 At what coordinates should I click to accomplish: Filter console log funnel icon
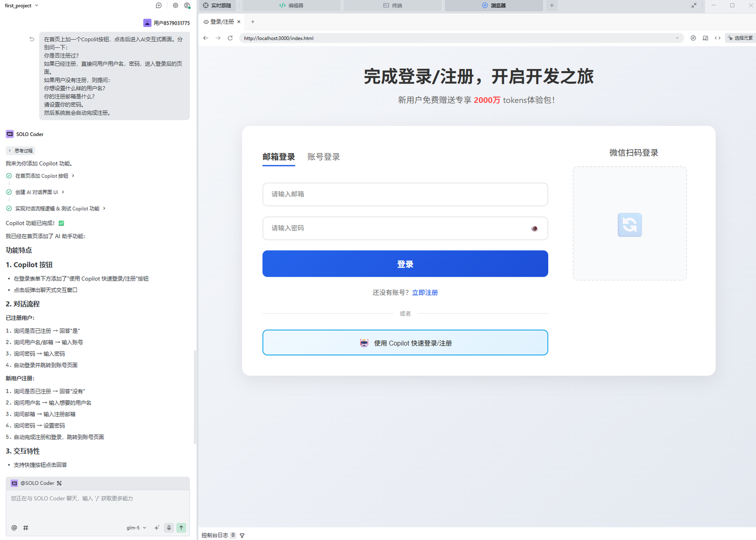coord(242,535)
